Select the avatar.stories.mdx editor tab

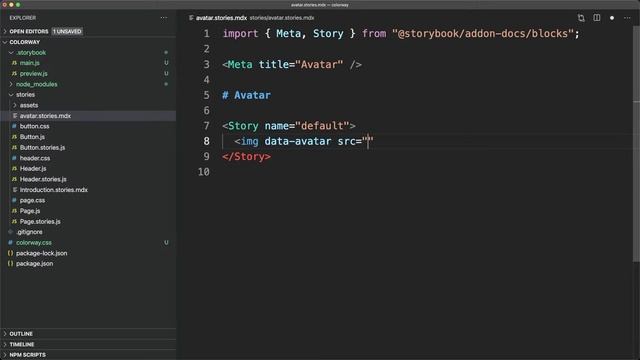[221, 18]
